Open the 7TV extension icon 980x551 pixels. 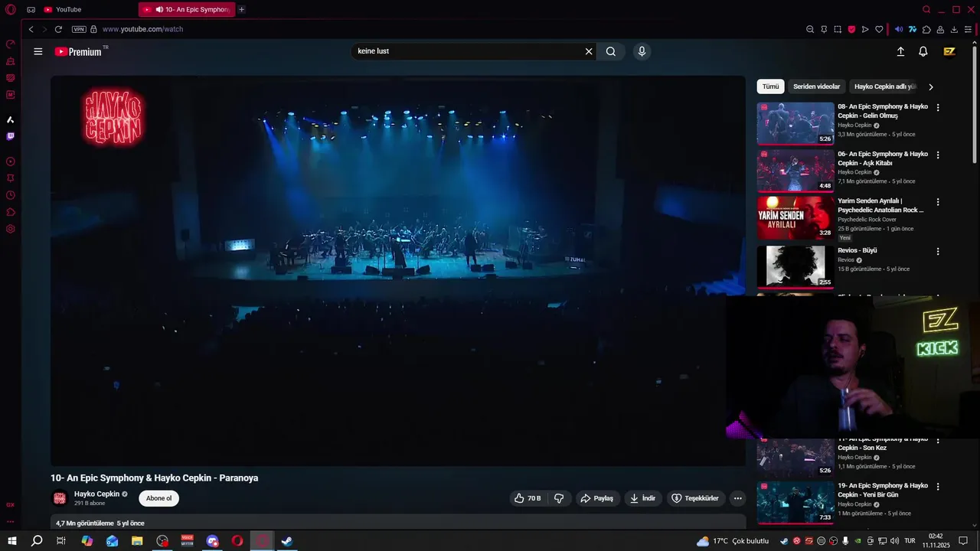913,29
